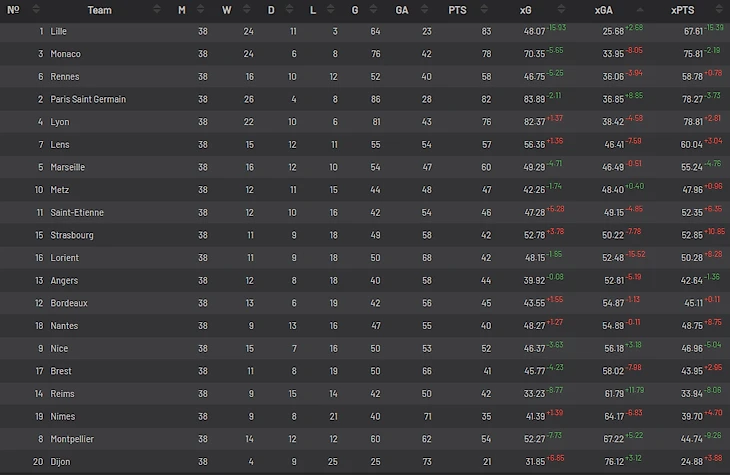Viewport: 730px width, 475px height.
Task: Click the Rennes team link
Action: coord(65,77)
